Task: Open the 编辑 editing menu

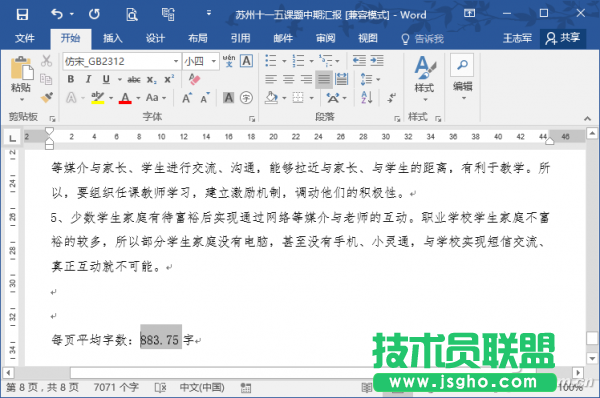Action: [x=462, y=78]
